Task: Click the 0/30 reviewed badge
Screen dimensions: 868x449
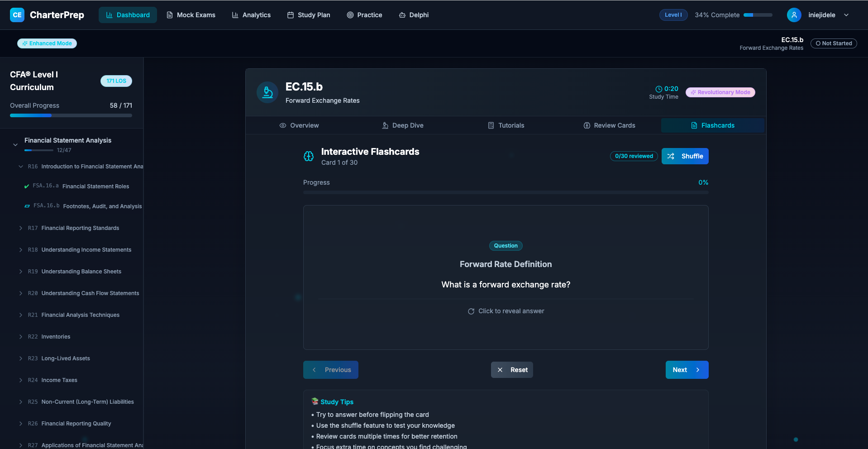Action: coord(634,156)
